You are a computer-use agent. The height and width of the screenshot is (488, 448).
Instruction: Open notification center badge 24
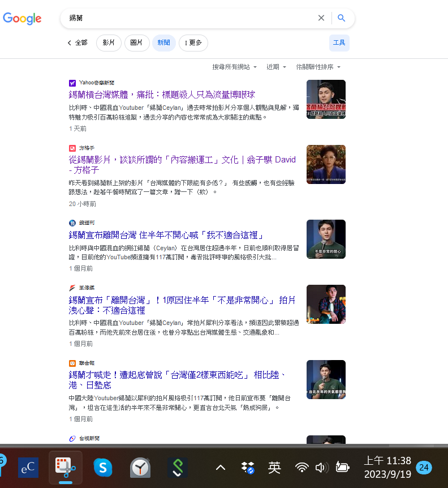click(x=424, y=468)
